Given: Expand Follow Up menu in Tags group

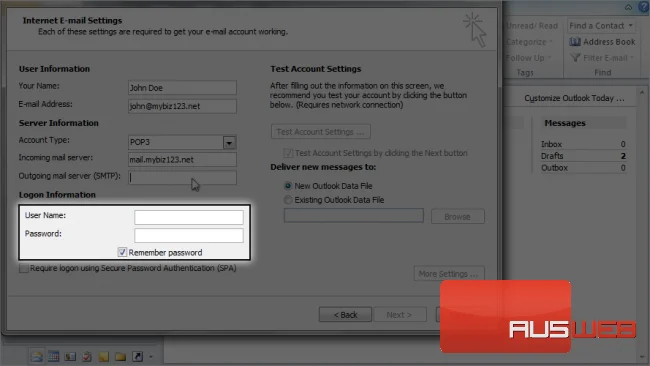Looking at the screenshot, I should pos(529,58).
